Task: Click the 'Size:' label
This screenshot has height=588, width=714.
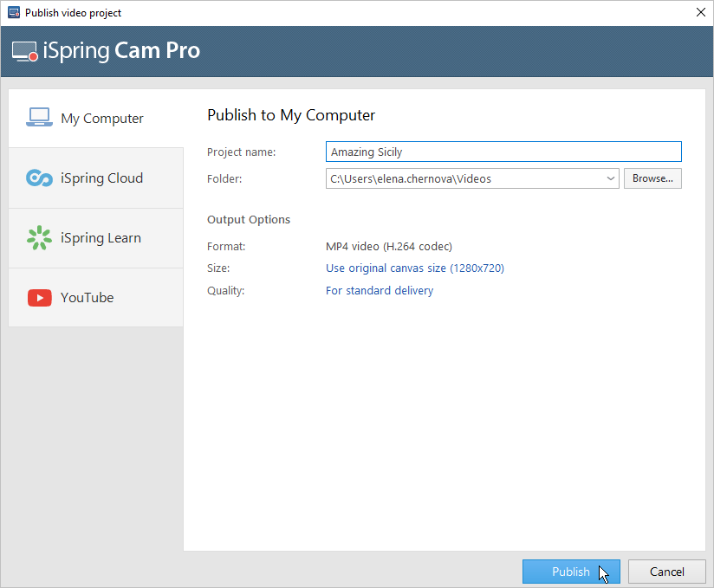Action: (x=218, y=268)
